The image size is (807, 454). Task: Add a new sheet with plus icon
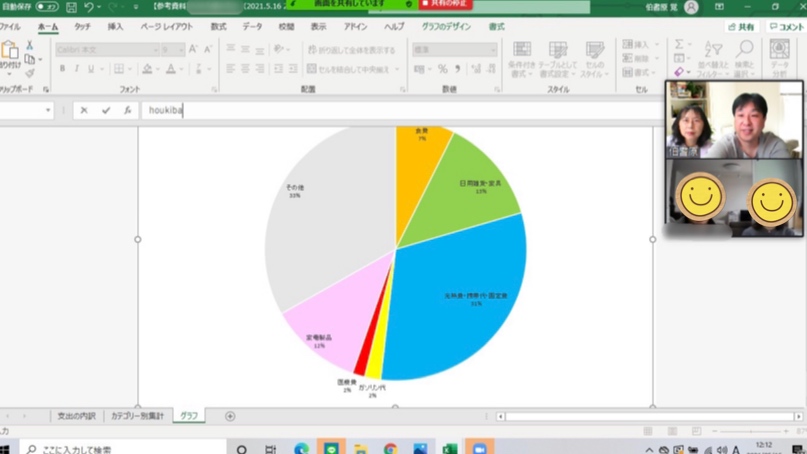230,416
